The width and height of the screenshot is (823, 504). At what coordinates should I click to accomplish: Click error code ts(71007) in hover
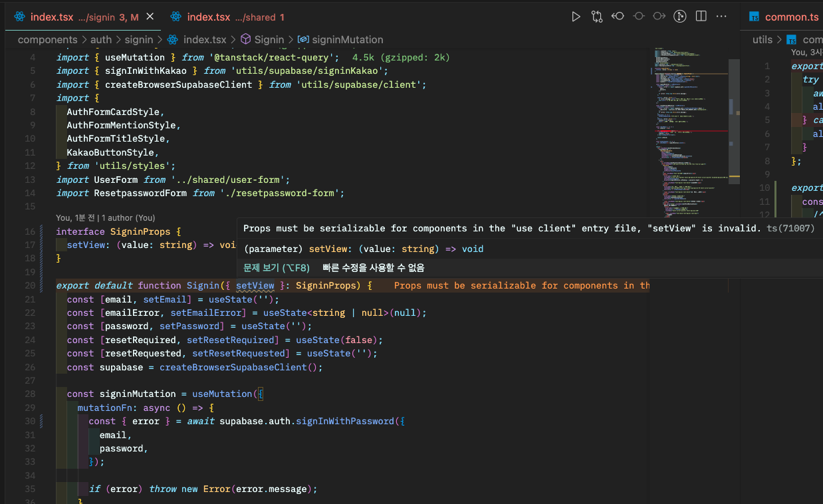[790, 228]
